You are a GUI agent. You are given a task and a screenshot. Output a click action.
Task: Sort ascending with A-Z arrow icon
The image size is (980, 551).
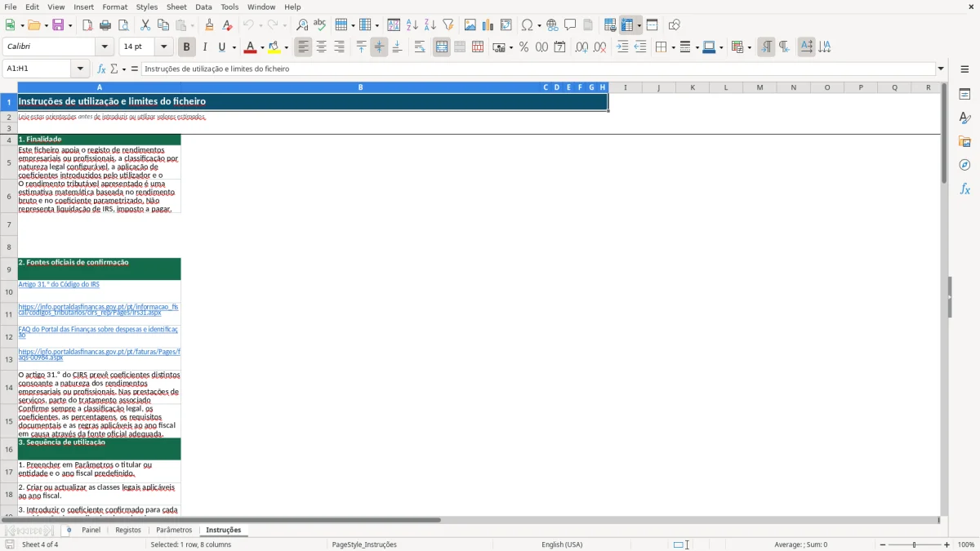pos(412,25)
